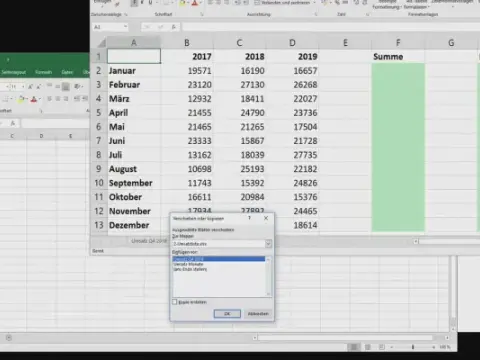Open the Zahl group dialog launcher

(x=367, y=14)
